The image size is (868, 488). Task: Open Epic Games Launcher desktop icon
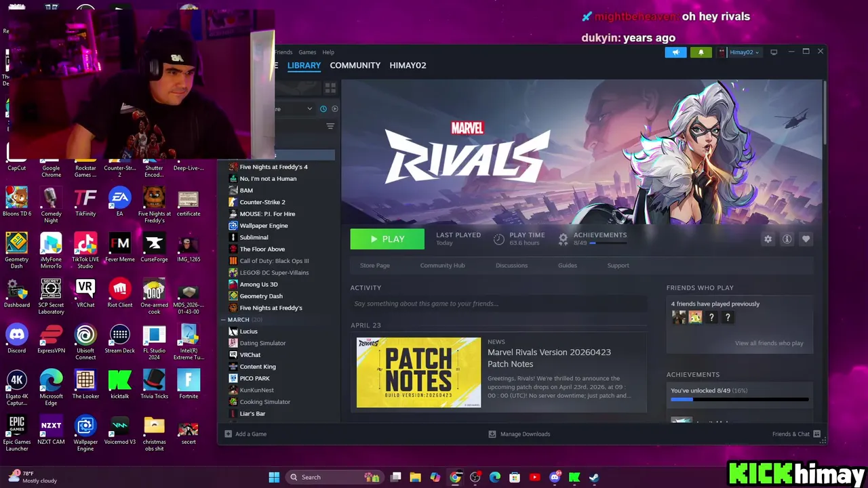coord(17,433)
